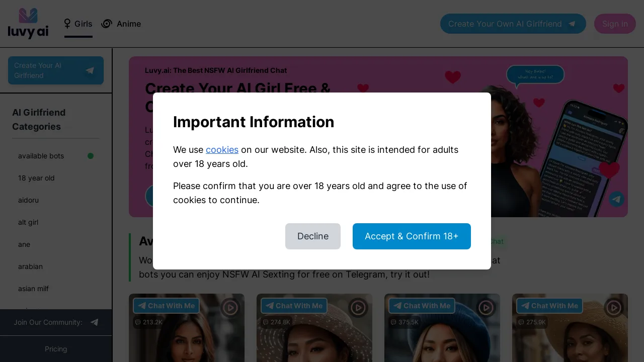Select the arabian category in the sidebar
This screenshot has width=644, height=362.
[x=30, y=266]
